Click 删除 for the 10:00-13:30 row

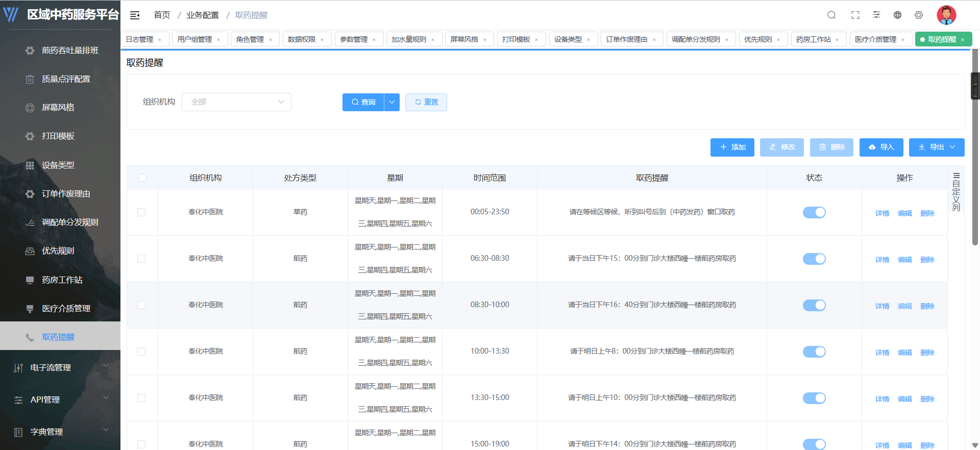(927, 353)
